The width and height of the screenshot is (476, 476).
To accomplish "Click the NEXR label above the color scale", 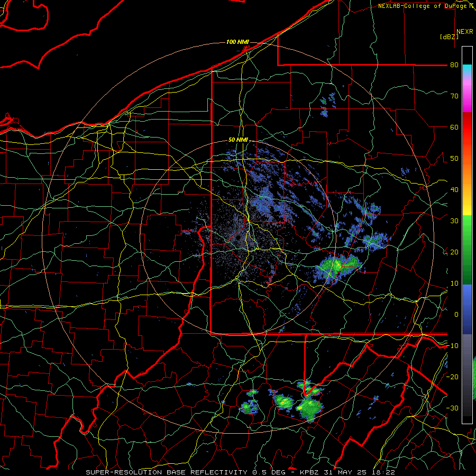I will pos(464,32).
